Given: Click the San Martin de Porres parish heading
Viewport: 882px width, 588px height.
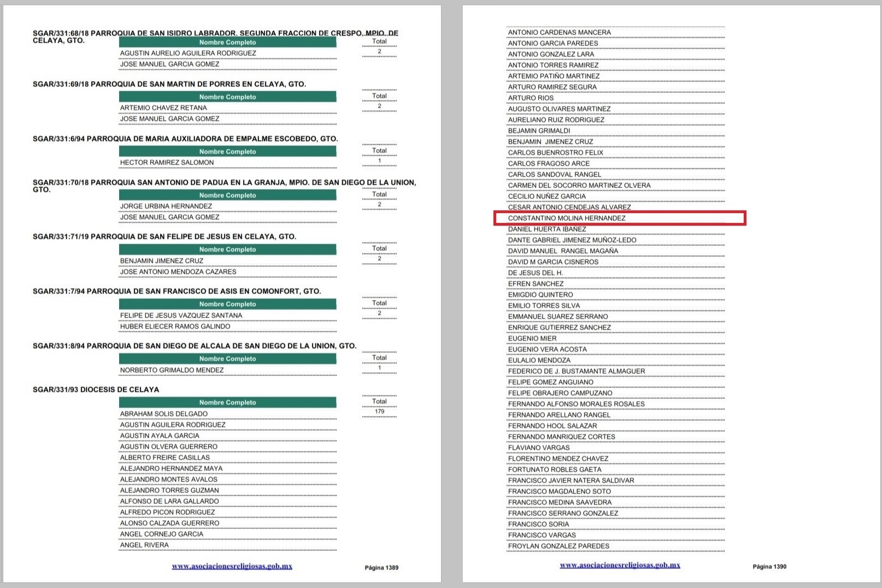Looking at the screenshot, I should tap(169, 84).
